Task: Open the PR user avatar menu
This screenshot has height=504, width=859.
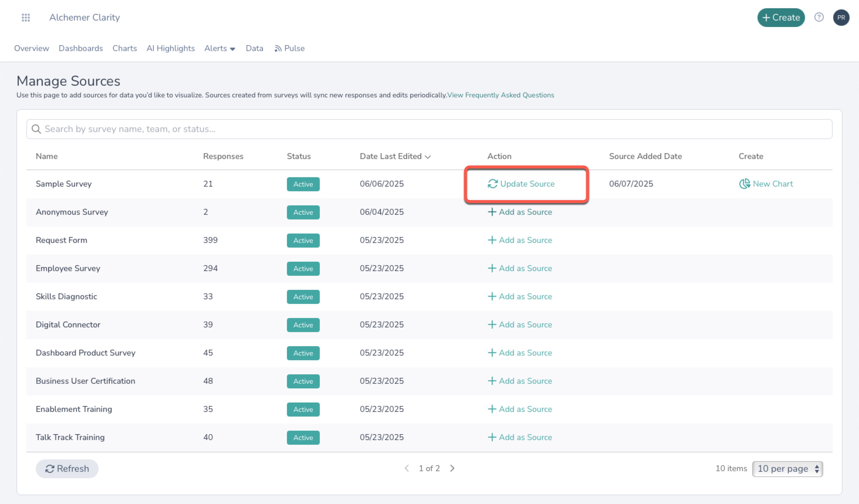Action: [841, 18]
